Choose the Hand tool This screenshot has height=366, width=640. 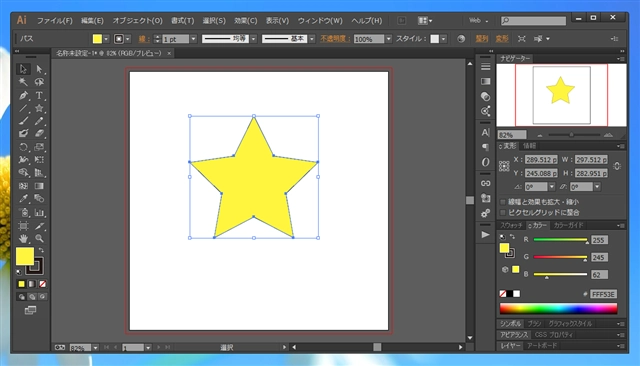click(x=23, y=238)
